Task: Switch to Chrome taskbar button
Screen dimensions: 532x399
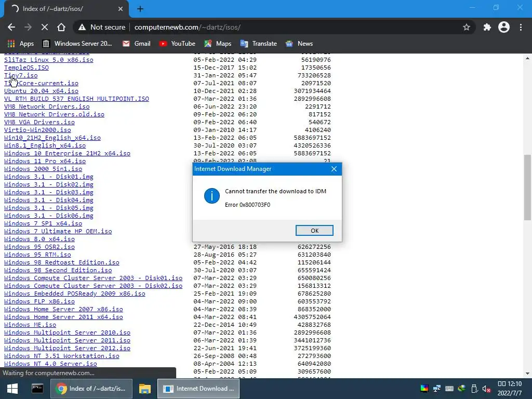Action: [91, 389]
